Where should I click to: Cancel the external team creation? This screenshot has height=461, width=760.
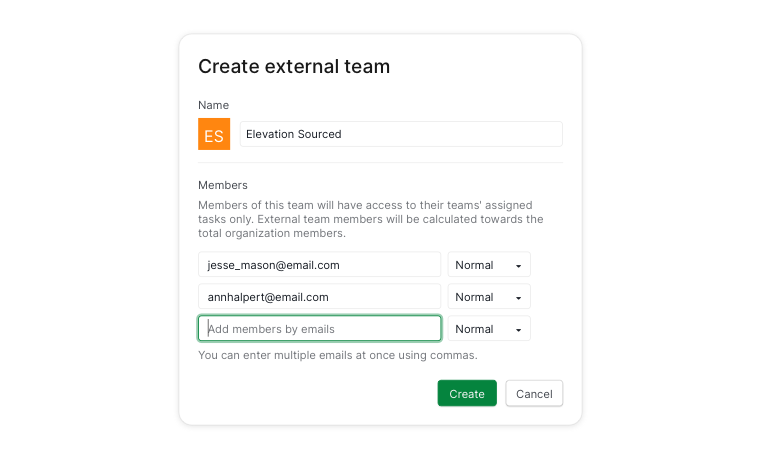pyautogui.click(x=534, y=394)
